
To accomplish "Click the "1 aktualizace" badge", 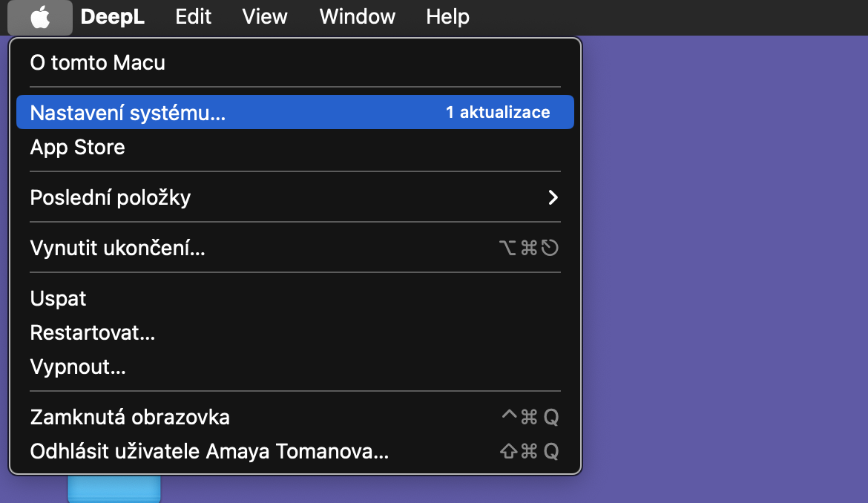I will [x=498, y=113].
